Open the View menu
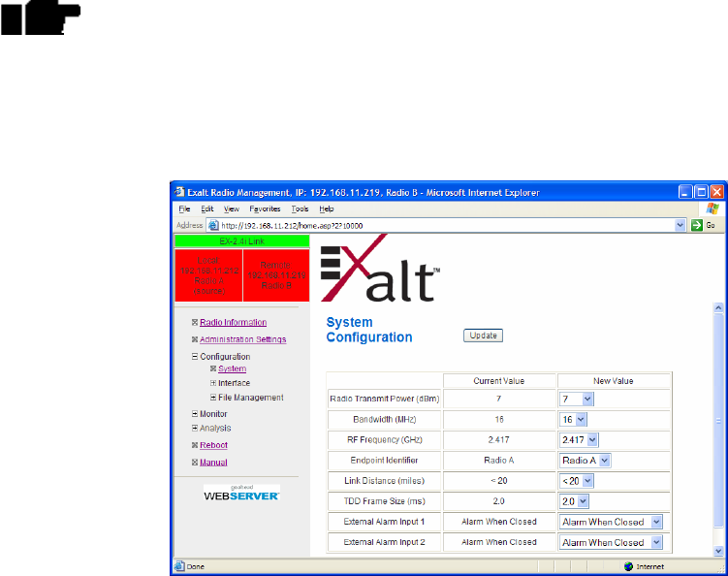Screen dimensions: 728x576 pyautogui.click(x=232, y=209)
